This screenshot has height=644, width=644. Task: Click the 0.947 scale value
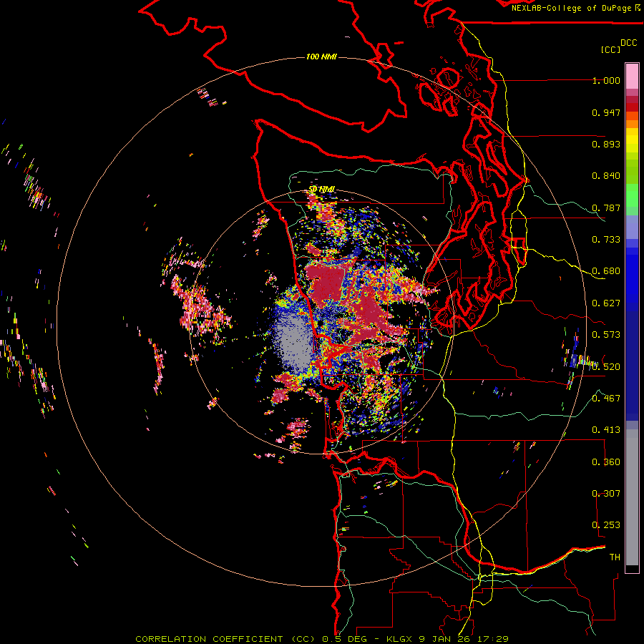(x=606, y=112)
